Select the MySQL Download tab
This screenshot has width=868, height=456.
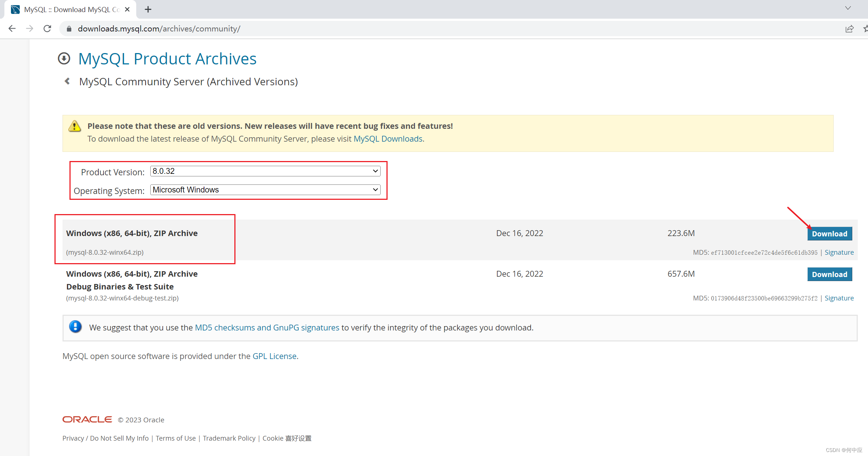point(70,10)
